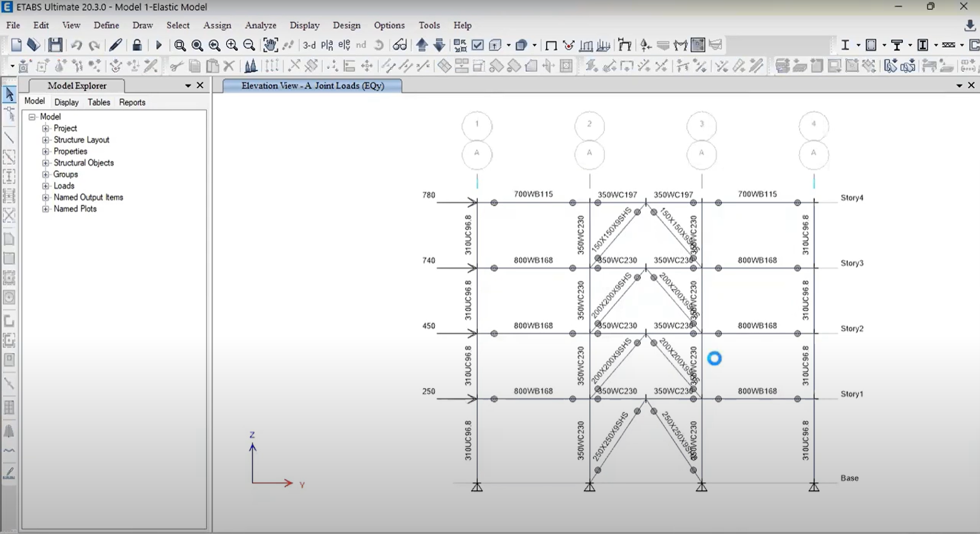Open the Define menu
Screen dimensions: 980x534
(x=106, y=25)
